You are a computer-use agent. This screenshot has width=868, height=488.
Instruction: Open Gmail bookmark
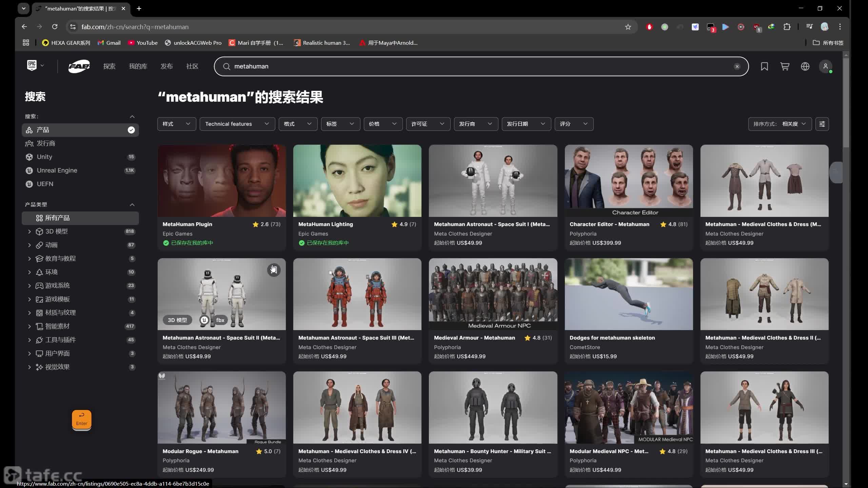109,43
